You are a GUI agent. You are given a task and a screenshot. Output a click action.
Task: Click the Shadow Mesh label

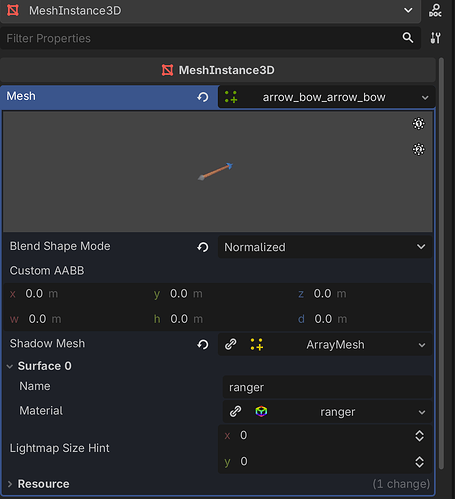[47, 344]
